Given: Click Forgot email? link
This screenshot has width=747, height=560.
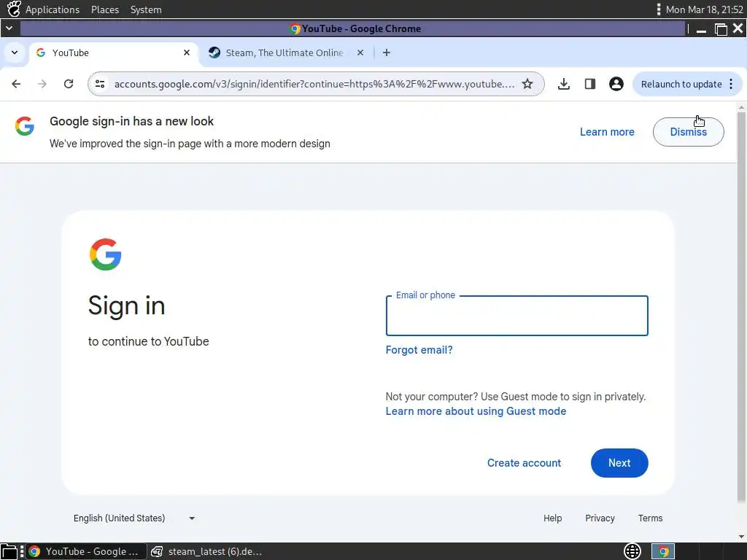Looking at the screenshot, I should [419, 350].
